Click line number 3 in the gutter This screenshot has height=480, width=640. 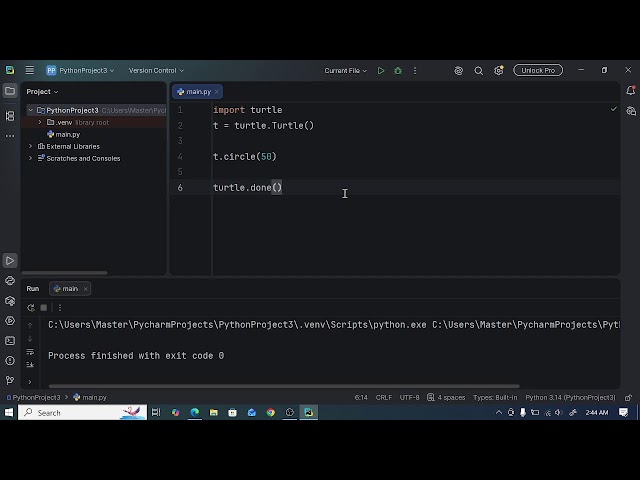coord(180,141)
